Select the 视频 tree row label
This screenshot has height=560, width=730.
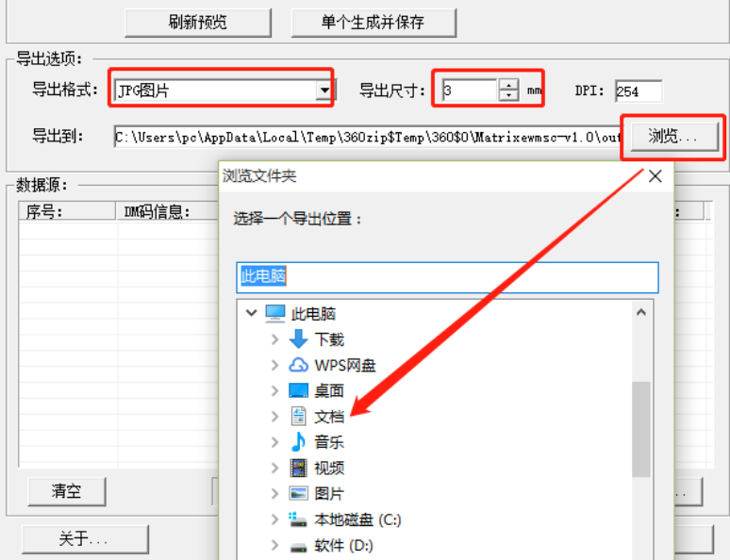[x=329, y=468]
